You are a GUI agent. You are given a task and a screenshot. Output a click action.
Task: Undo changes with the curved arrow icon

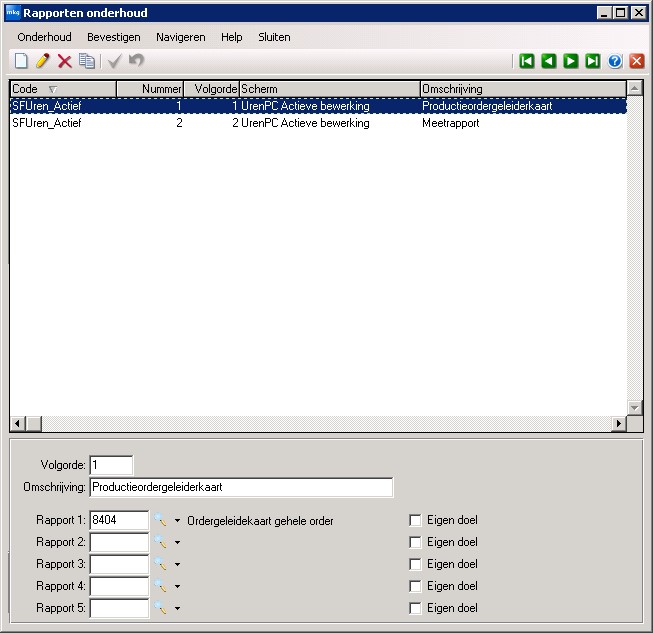point(136,61)
